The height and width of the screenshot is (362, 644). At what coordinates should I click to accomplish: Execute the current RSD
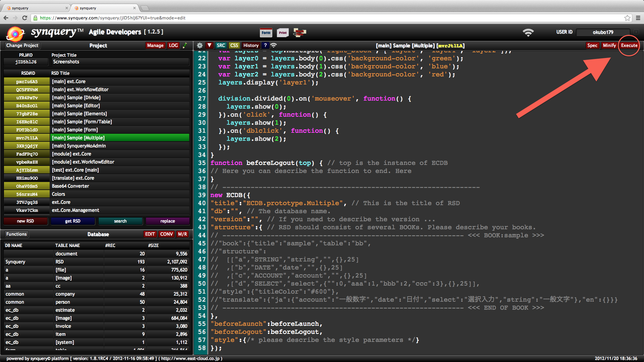pos(629,45)
